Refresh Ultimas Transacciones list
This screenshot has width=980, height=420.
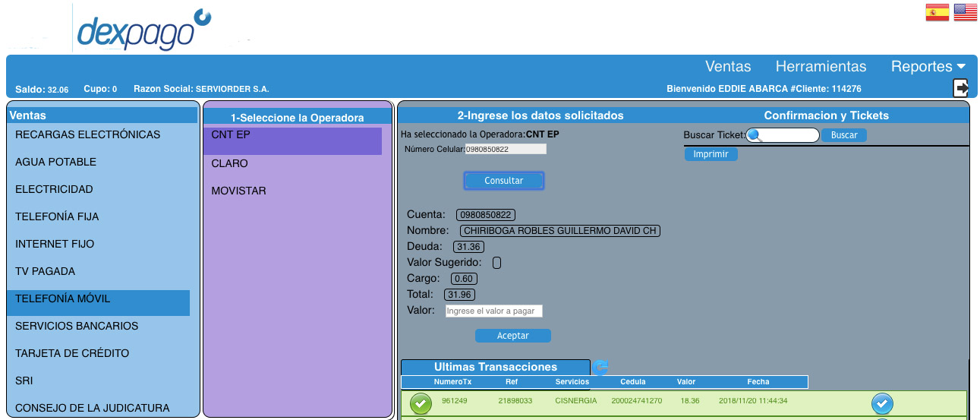[600, 367]
